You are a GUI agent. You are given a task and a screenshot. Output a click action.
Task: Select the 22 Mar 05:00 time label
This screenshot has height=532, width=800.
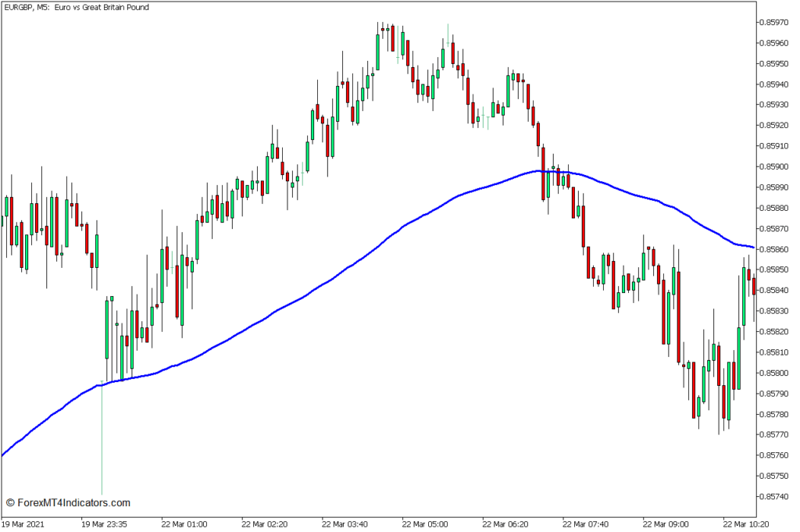tap(426, 523)
